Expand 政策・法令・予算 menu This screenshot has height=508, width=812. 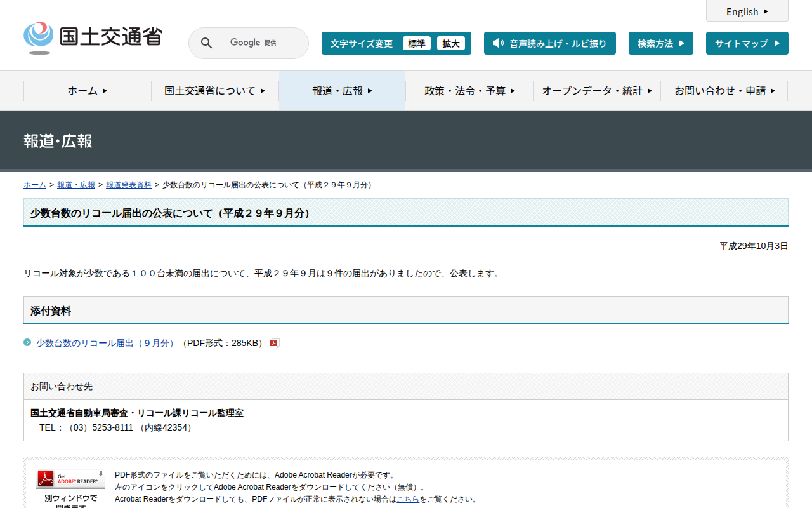pos(469,91)
